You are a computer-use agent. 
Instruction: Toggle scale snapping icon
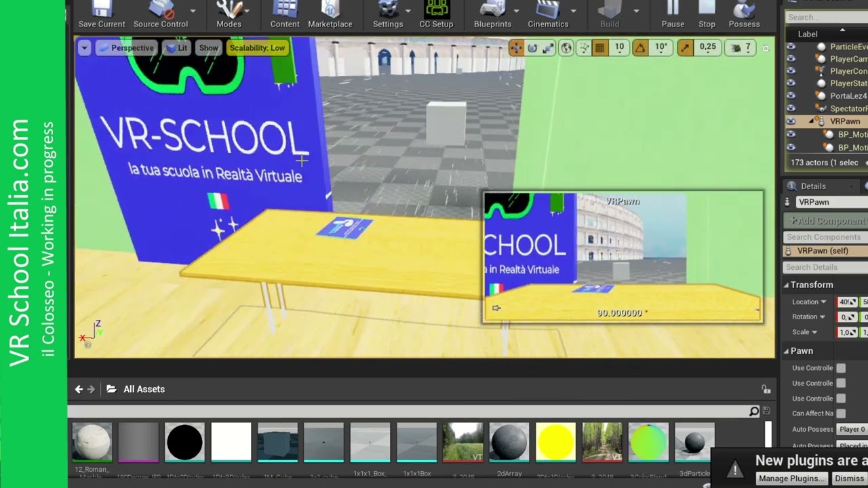pos(686,47)
